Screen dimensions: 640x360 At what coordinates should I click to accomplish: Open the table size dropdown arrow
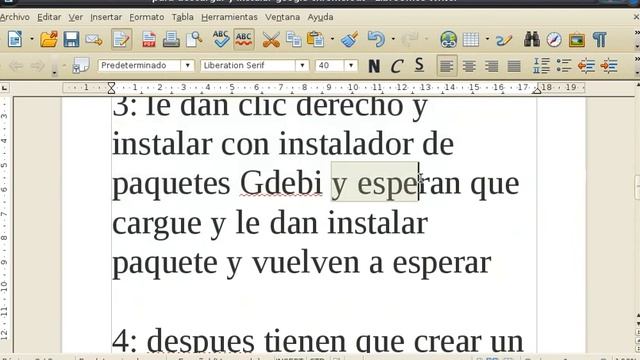point(487,40)
